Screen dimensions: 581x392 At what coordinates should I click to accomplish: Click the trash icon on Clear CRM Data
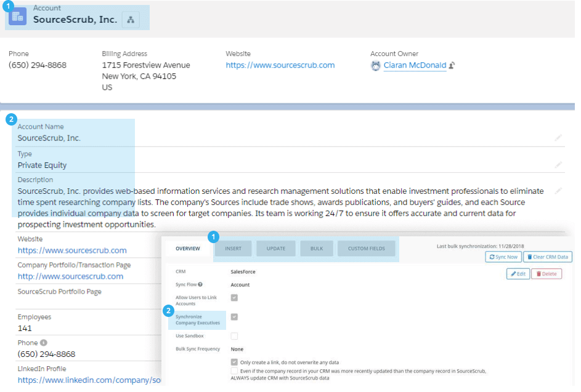click(x=530, y=257)
